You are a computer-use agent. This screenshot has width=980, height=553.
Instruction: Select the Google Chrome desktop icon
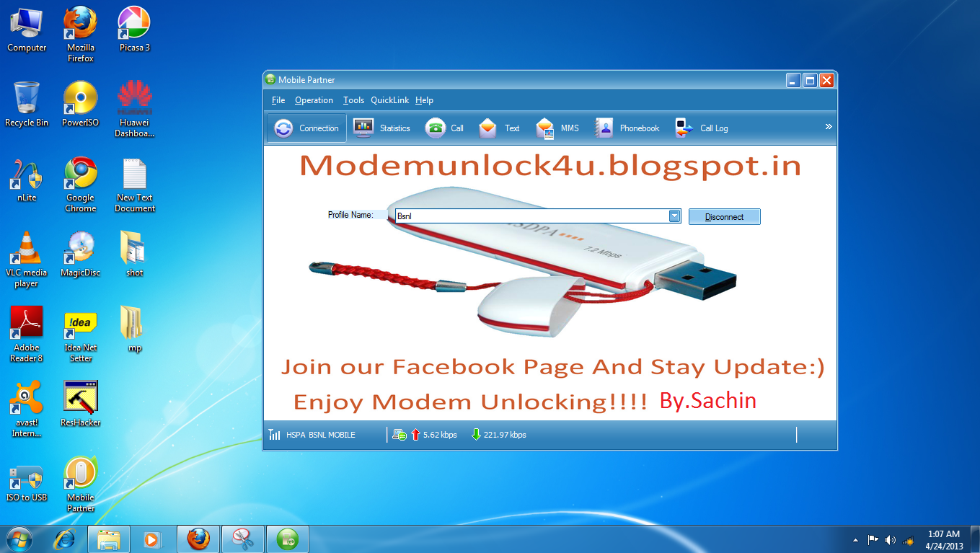81,184
